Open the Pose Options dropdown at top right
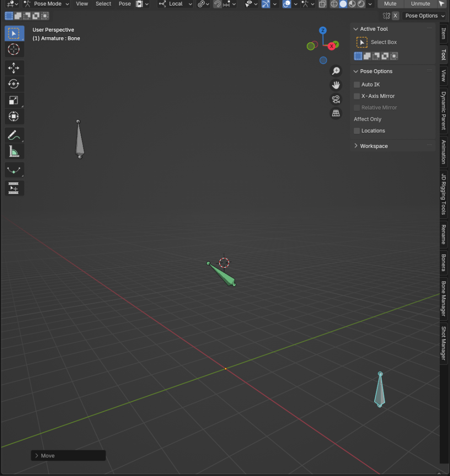The height and width of the screenshot is (476, 450). (x=424, y=15)
